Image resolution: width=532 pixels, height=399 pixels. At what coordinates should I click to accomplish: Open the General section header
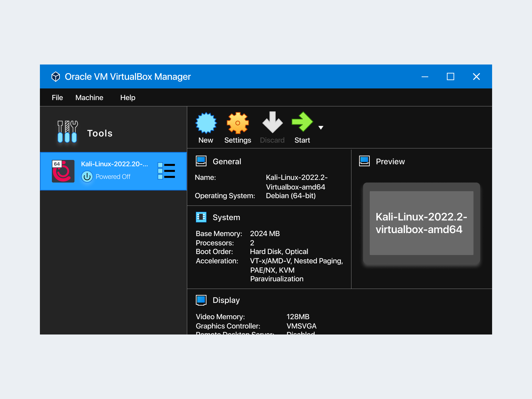[227, 161]
